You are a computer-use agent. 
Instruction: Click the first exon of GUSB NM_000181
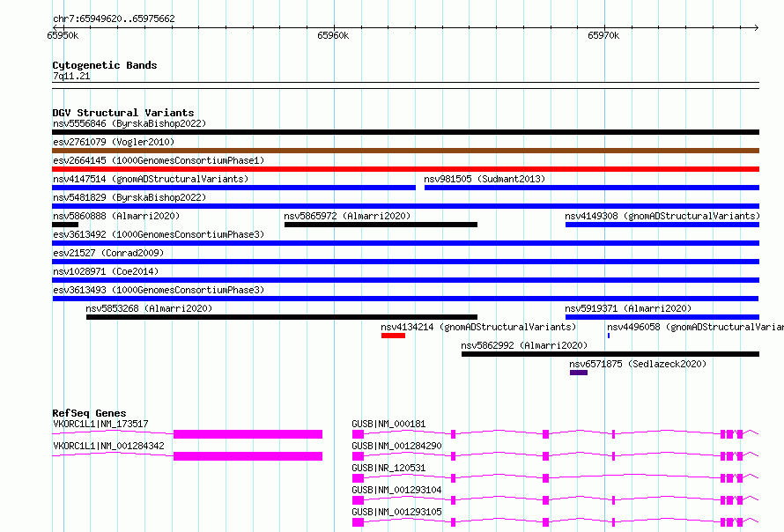coord(358,434)
